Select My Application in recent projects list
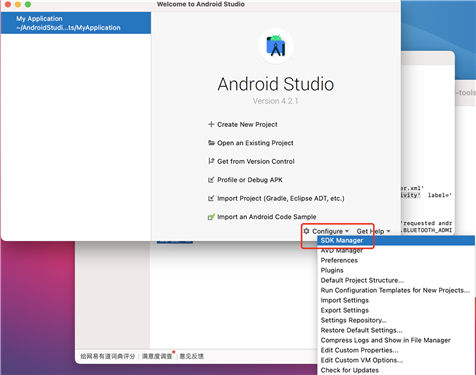This screenshot has height=375, width=476. pyautogui.click(x=76, y=23)
